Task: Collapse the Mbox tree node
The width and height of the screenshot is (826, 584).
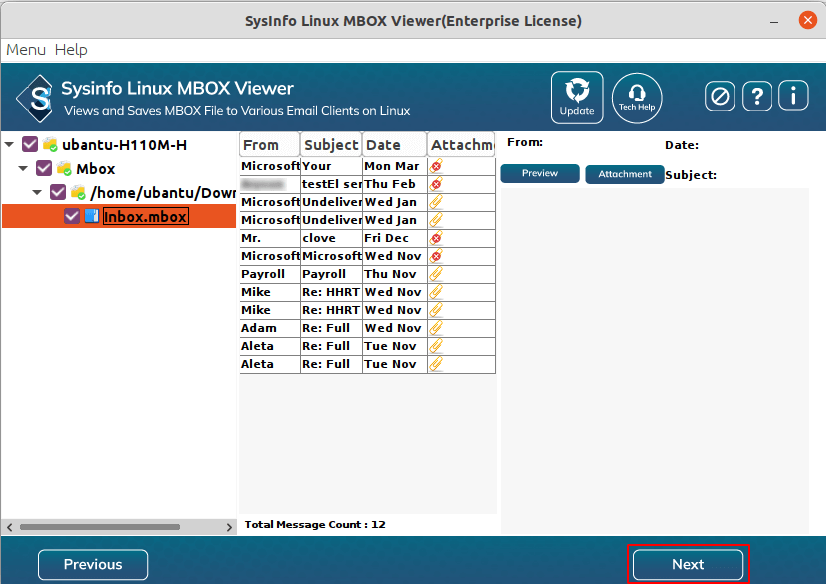Action: coord(24,169)
